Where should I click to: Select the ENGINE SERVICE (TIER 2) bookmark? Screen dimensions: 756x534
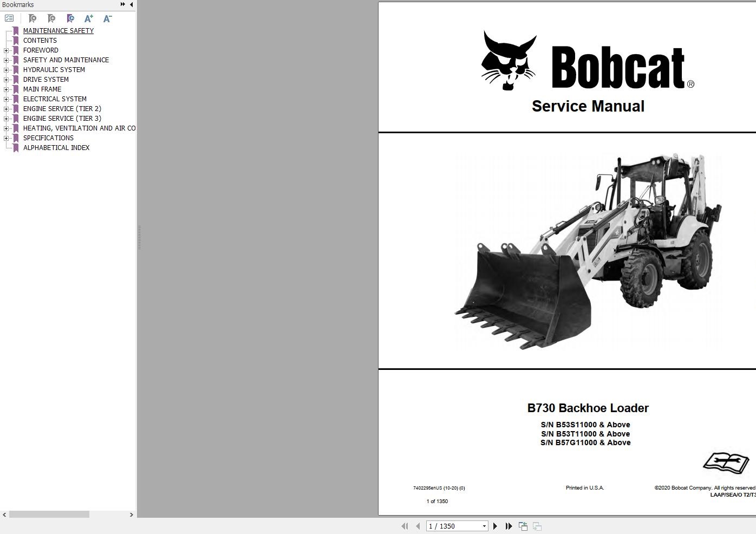coord(62,109)
